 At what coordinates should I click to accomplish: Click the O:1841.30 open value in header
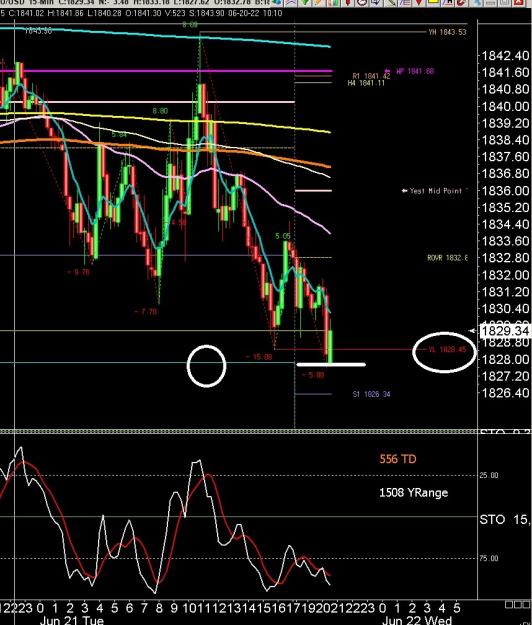[143, 13]
